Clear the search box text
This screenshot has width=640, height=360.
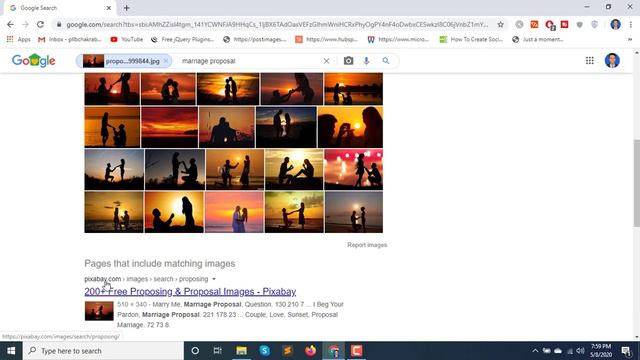[326, 61]
